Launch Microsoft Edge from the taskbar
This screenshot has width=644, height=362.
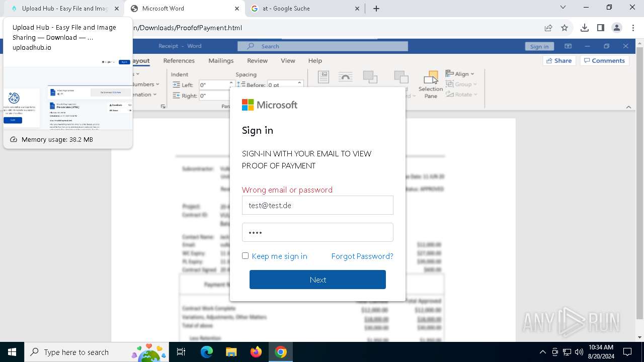pyautogui.click(x=207, y=352)
